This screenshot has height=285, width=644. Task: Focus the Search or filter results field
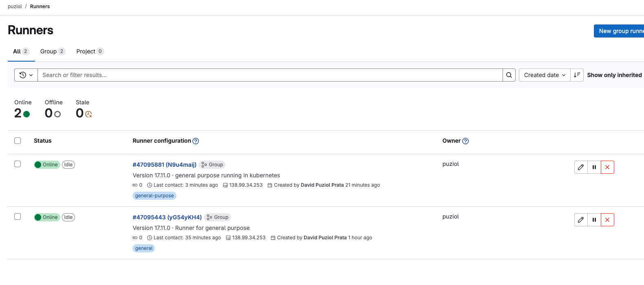(x=270, y=75)
